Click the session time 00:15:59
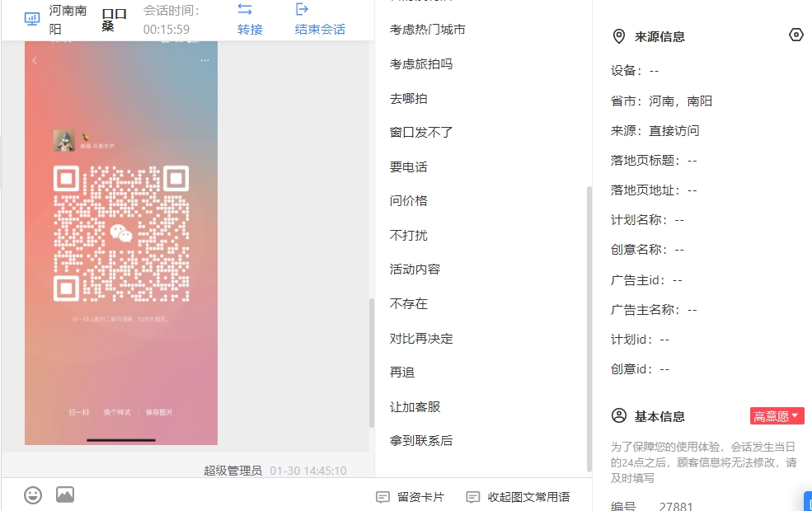 click(167, 30)
